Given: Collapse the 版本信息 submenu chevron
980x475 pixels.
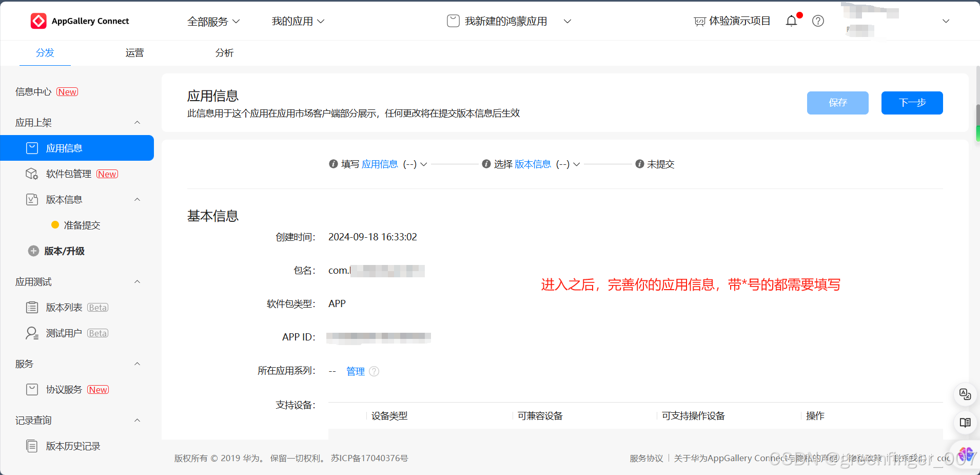Looking at the screenshot, I should [x=137, y=199].
